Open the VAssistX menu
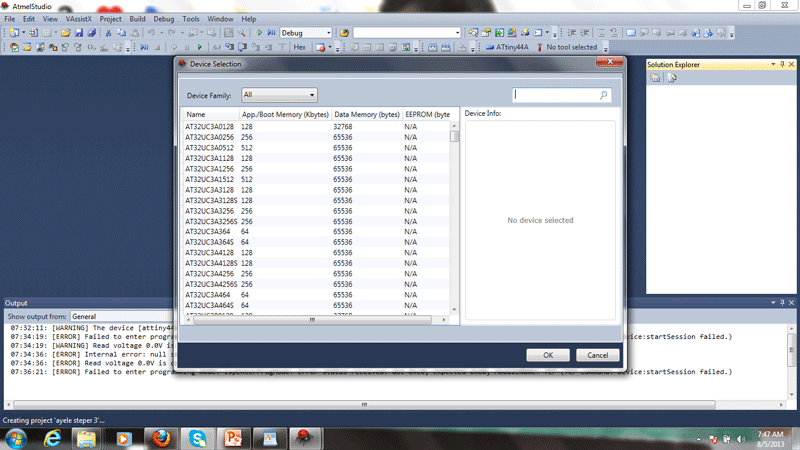Image resolution: width=800 pixels, height=450 pixels. (79, 19)
